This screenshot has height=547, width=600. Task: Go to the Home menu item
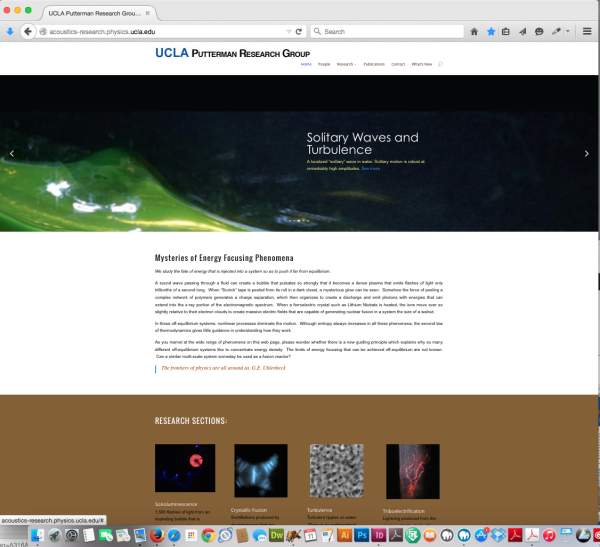(306, 64)
